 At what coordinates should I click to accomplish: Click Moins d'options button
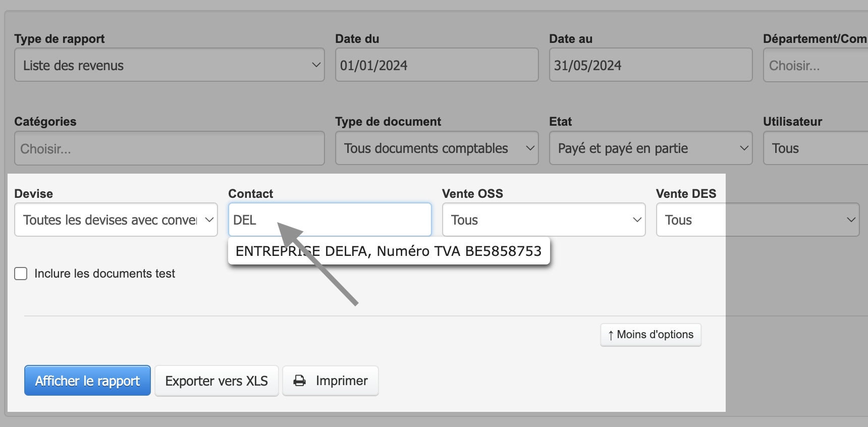pos(650,335)
